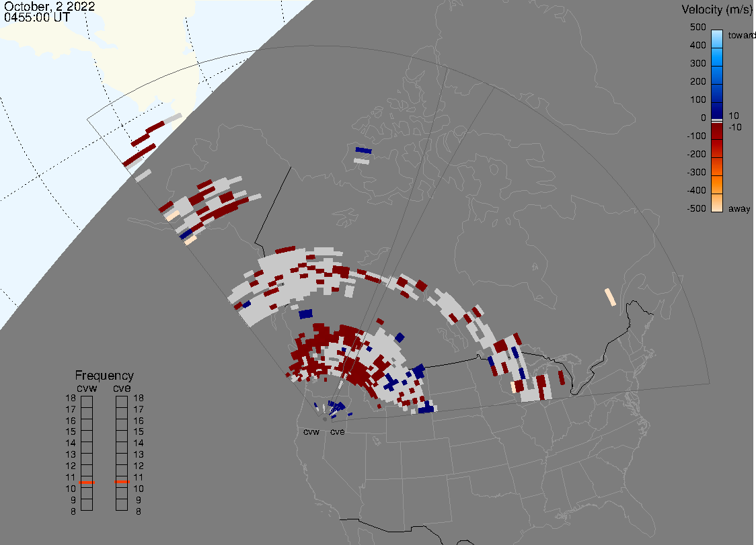Click the 11 label right of the cve bar

(139, 478)
